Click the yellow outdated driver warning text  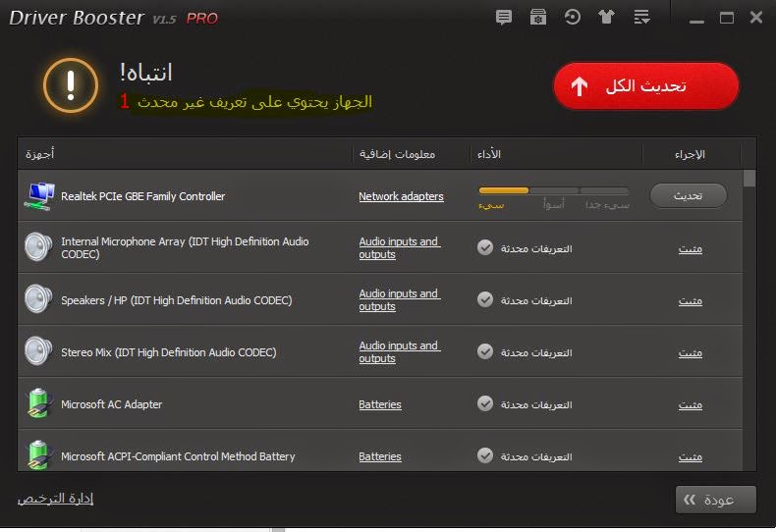[x=254, y=102]
